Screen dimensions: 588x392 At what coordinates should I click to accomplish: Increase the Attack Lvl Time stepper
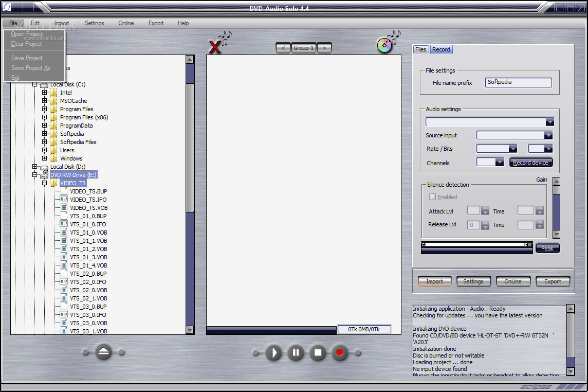pyautogui.click(x=540, y=208)
